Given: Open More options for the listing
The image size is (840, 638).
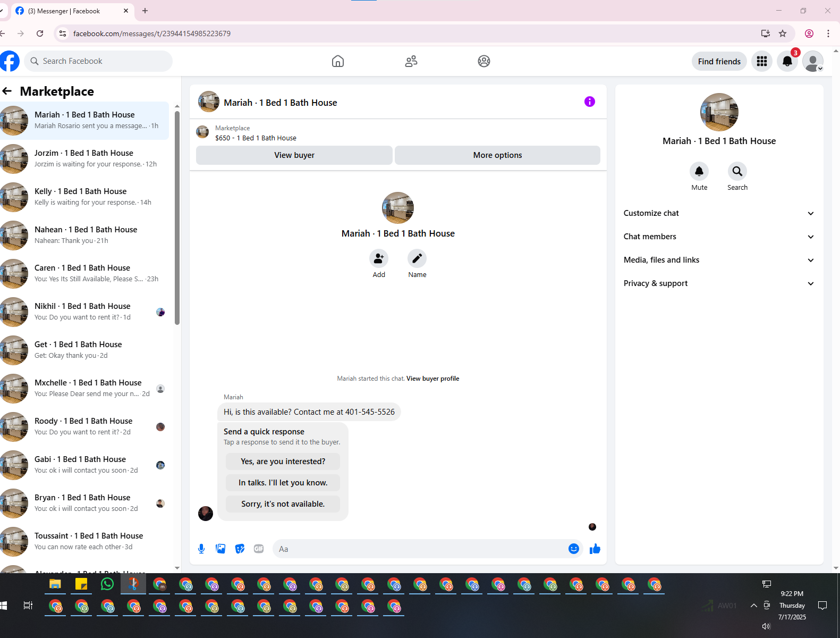Looking at the screenshot, I should (x=497, y=155).
